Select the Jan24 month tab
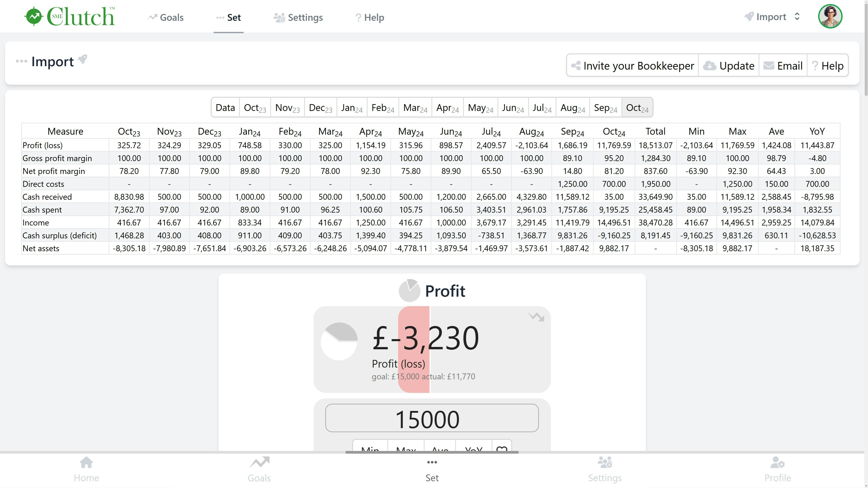 (352, 108)
